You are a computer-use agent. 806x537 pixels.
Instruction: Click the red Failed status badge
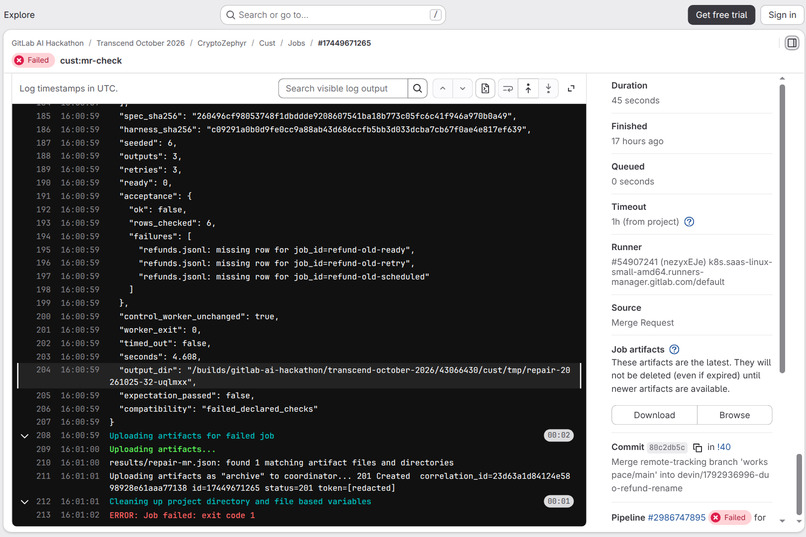click(32, 60)
